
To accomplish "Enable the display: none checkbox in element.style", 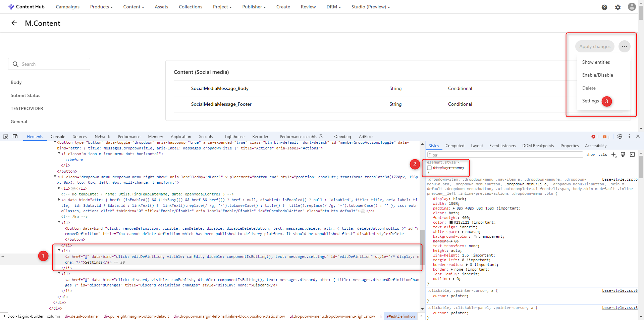I will tap(429, 168).
